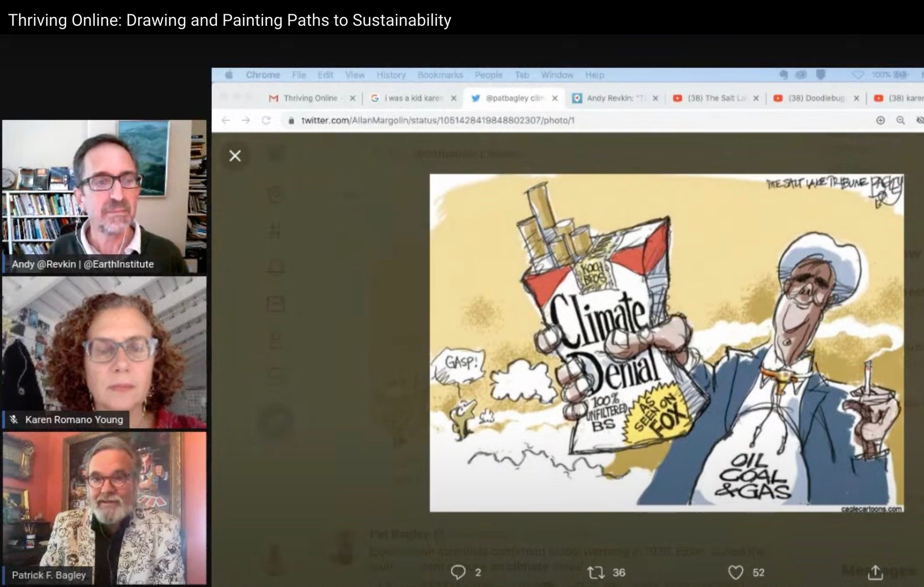Click the crossed-out eye icon in the address bar

920,120
